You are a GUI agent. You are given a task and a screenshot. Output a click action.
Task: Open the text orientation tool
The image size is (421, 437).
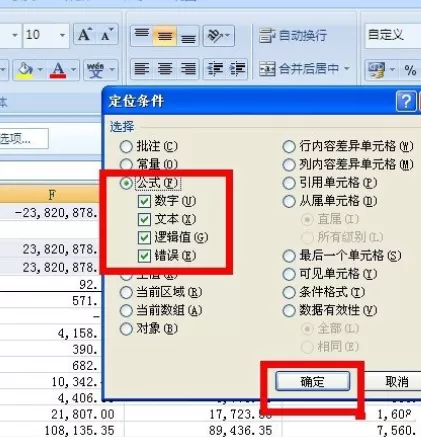(x=214, y=36)
